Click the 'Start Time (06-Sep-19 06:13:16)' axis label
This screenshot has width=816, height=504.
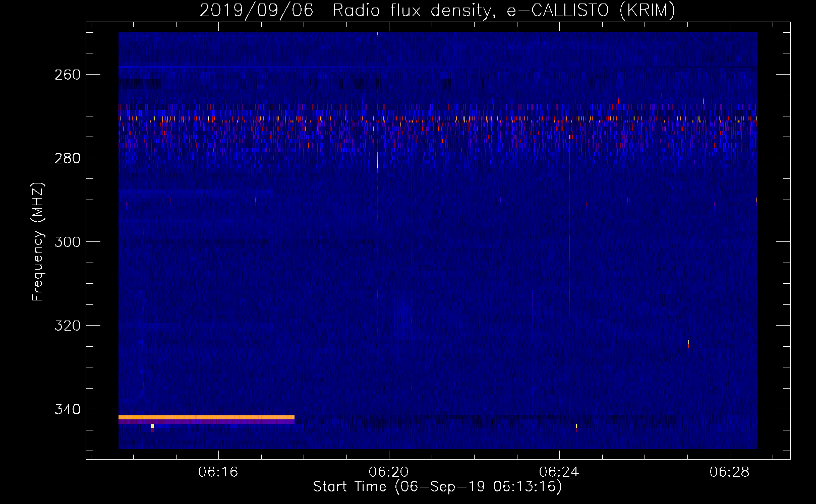(437, 487)
